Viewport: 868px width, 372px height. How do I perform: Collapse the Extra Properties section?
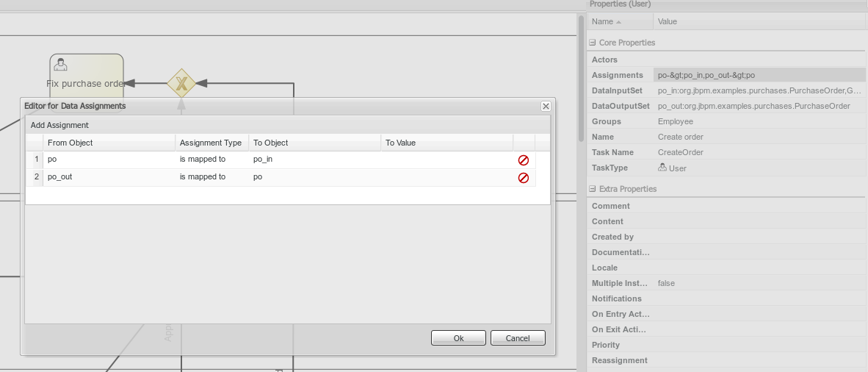click(x=593, y=189)
